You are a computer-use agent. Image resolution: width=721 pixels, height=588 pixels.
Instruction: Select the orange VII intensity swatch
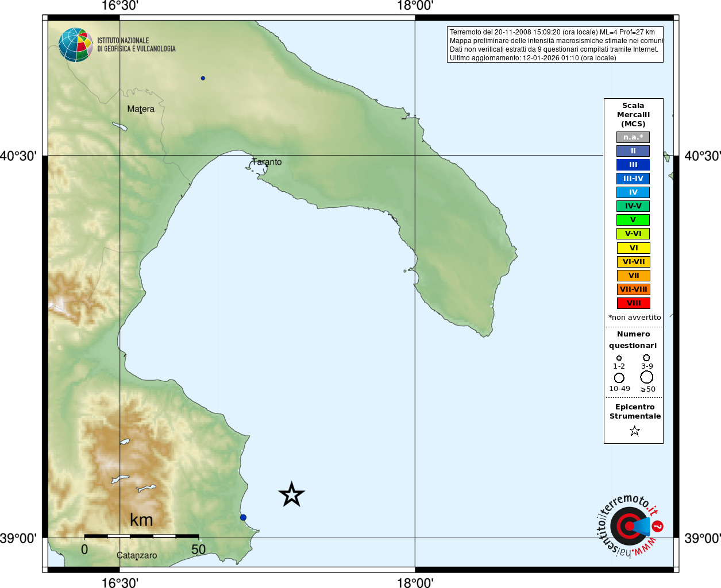click(x=634, y=276)
